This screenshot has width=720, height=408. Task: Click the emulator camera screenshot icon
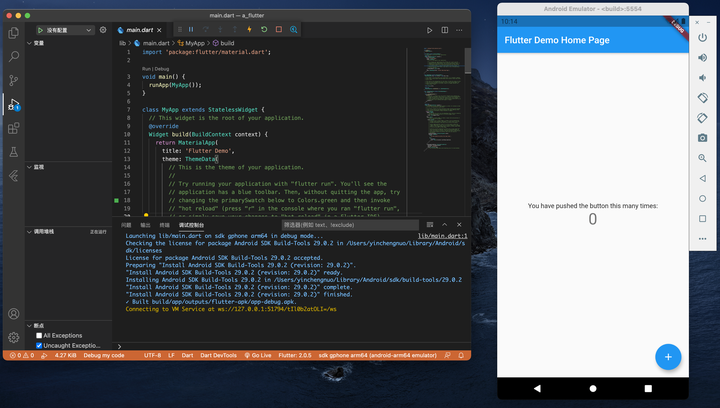click(703, 138)
